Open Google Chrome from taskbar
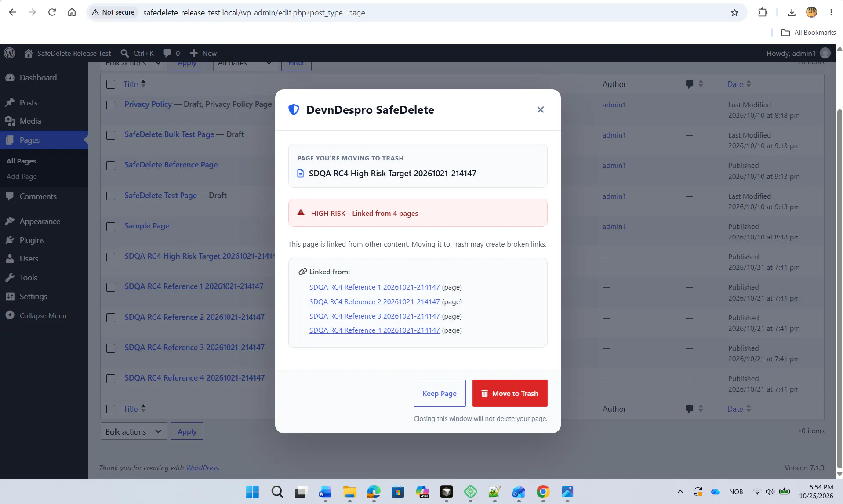The width and height of the screenshot is (843, 504). click(x=543, y=492)
